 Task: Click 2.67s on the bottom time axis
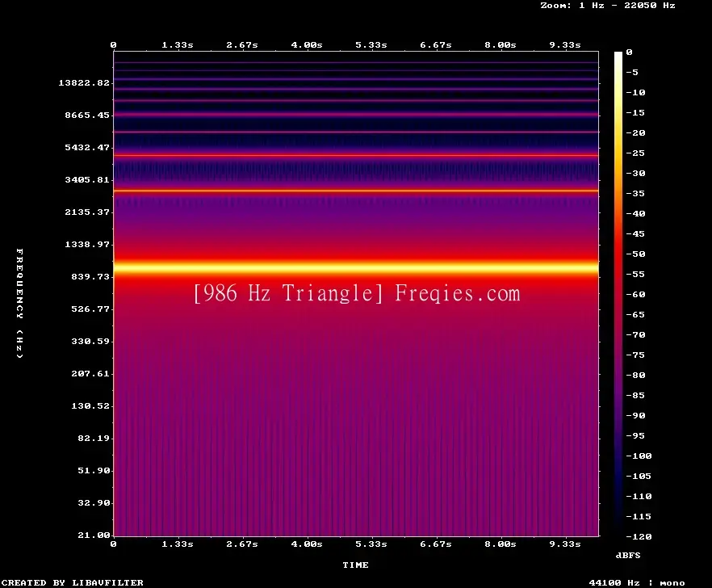click(x=242, y=544)
